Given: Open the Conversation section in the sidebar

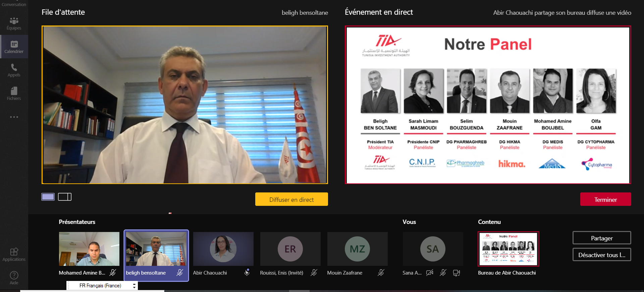Looking at the screenshot, I should coord(14,4).
